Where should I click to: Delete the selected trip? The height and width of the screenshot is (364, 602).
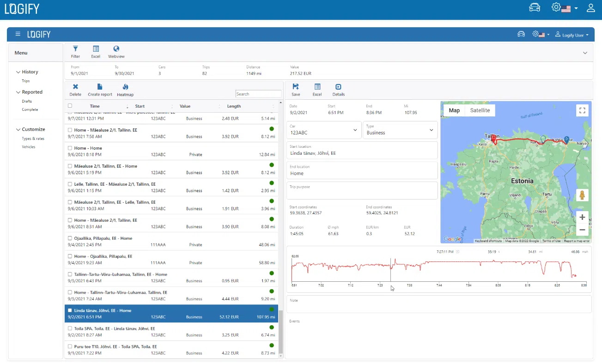coord(75,89)
